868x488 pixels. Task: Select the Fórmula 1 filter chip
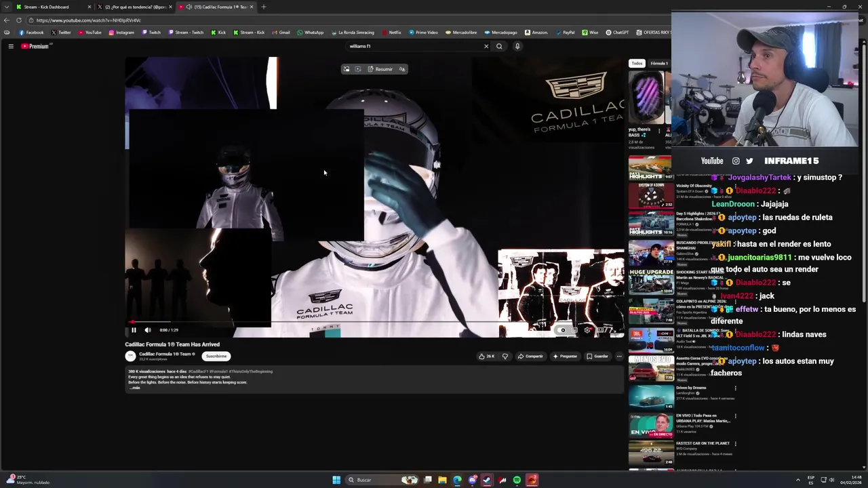[659, 63]
